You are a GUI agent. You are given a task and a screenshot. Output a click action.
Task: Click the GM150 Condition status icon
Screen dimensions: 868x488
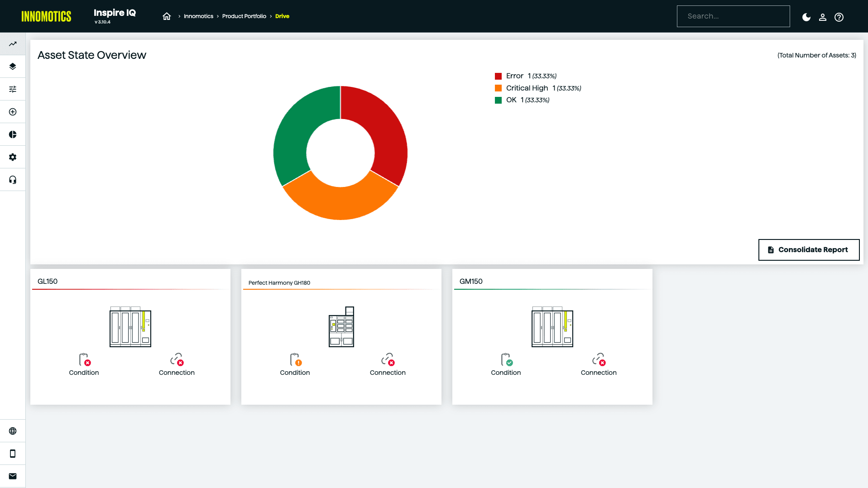click(506, 360)
